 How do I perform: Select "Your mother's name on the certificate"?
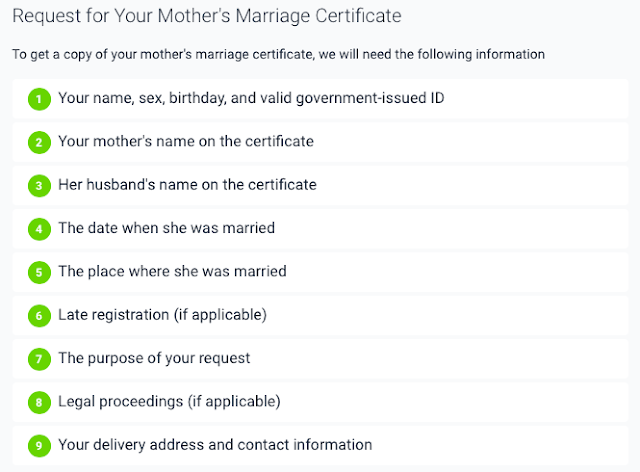click(186, 142)
